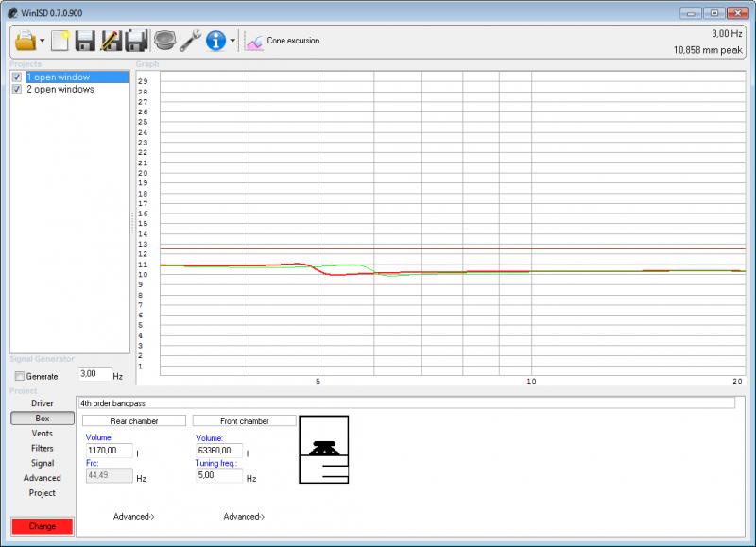Click the Save project floppy disk icon
This screenshot has height=547, width=756.
85,41
